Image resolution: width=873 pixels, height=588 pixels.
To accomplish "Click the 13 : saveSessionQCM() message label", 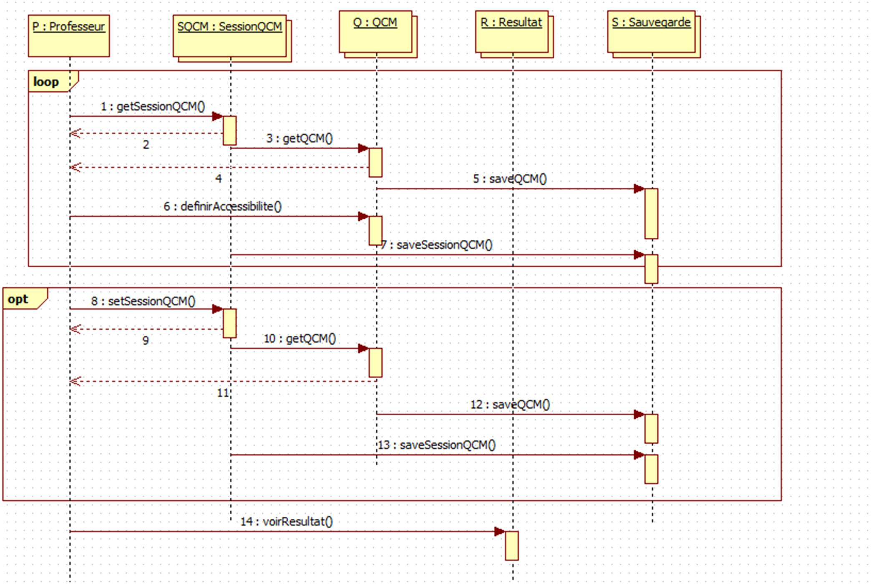I will pos(437,445).
